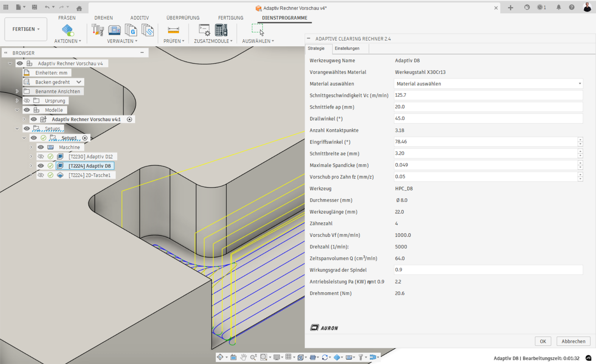Open the Rechner icon under Zusatzmodule

coord(221,30)
